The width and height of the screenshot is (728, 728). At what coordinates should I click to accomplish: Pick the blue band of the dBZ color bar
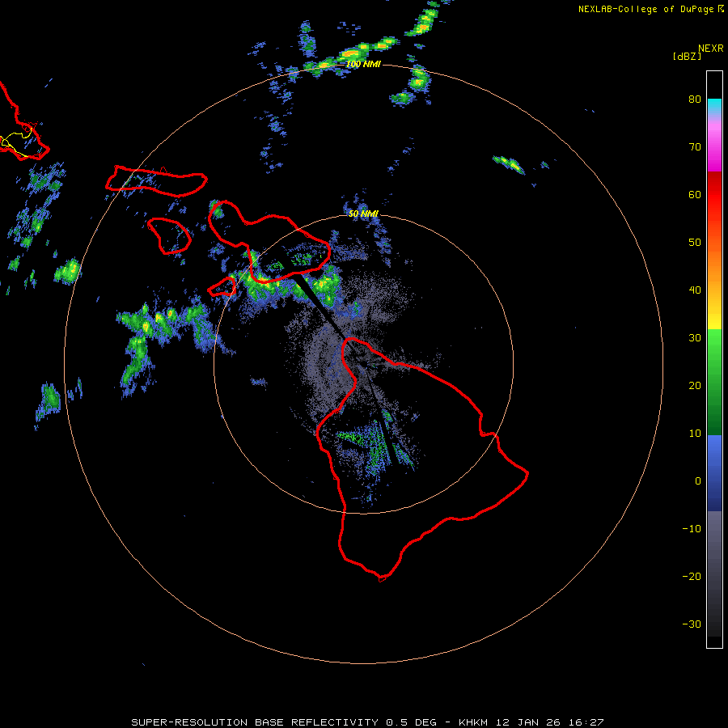click(714, 473)
